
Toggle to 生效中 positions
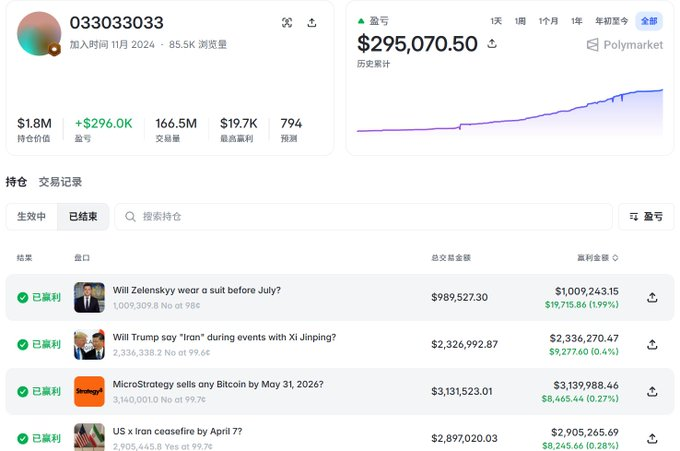click(31, 216)
